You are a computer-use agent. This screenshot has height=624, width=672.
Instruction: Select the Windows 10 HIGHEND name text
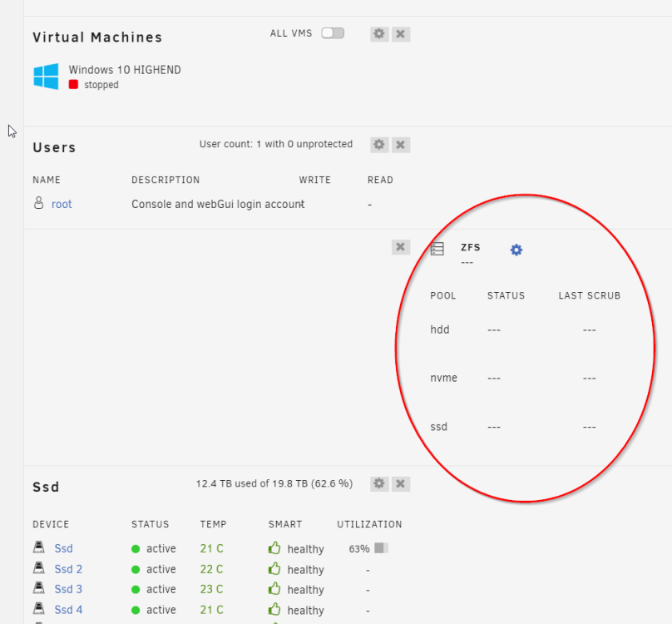click(x=125, y=70)
